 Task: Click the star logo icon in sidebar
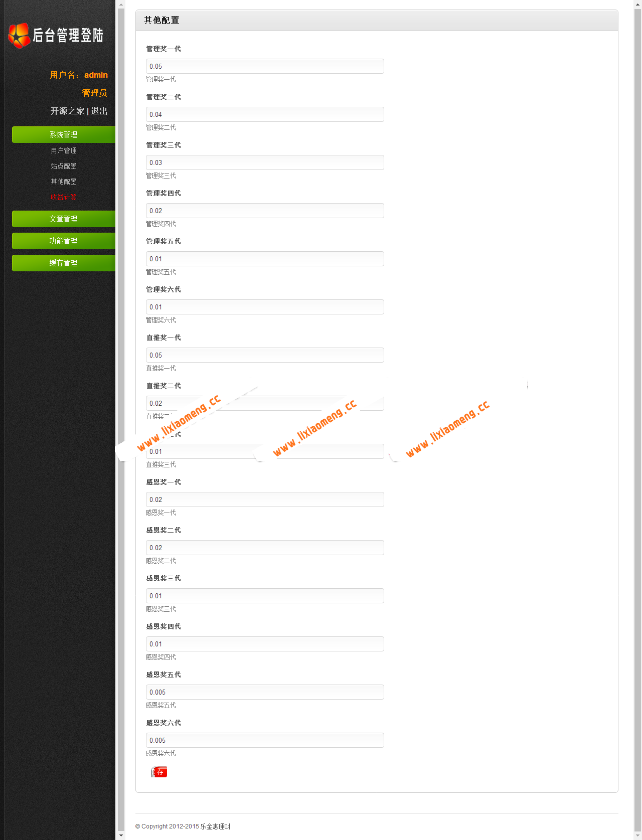click(20, 36)
